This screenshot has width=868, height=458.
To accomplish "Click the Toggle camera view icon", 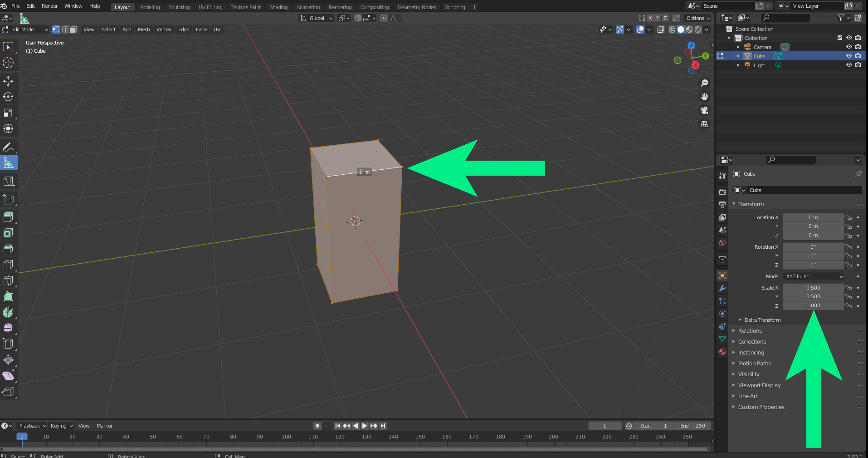I will [704, 110].
